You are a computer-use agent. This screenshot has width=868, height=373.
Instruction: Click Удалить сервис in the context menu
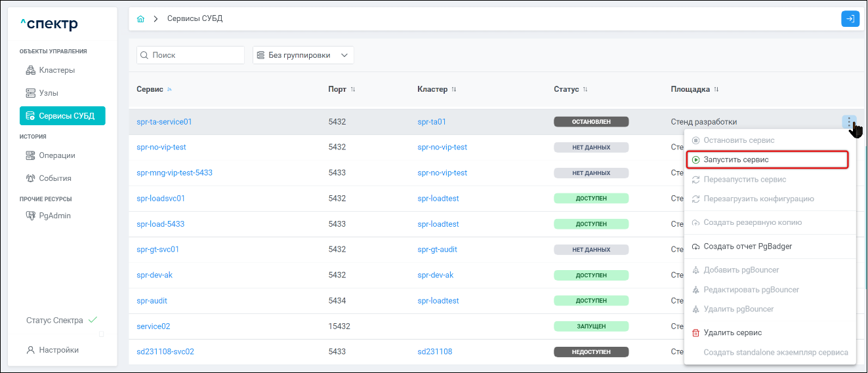732,333
